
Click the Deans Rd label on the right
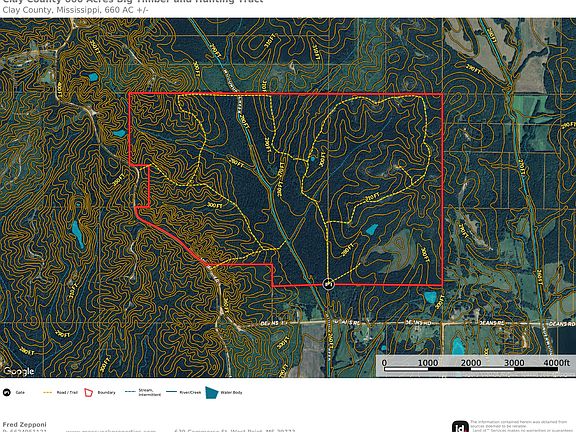click(x=561, y=324)
